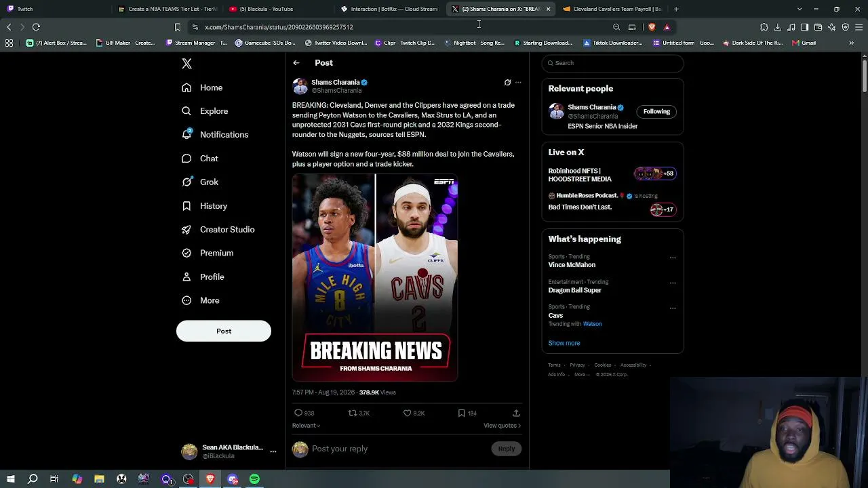Screen dimensions: 868x488
Task: Close the Shams Charania X tab
Action: coord(548,9)
